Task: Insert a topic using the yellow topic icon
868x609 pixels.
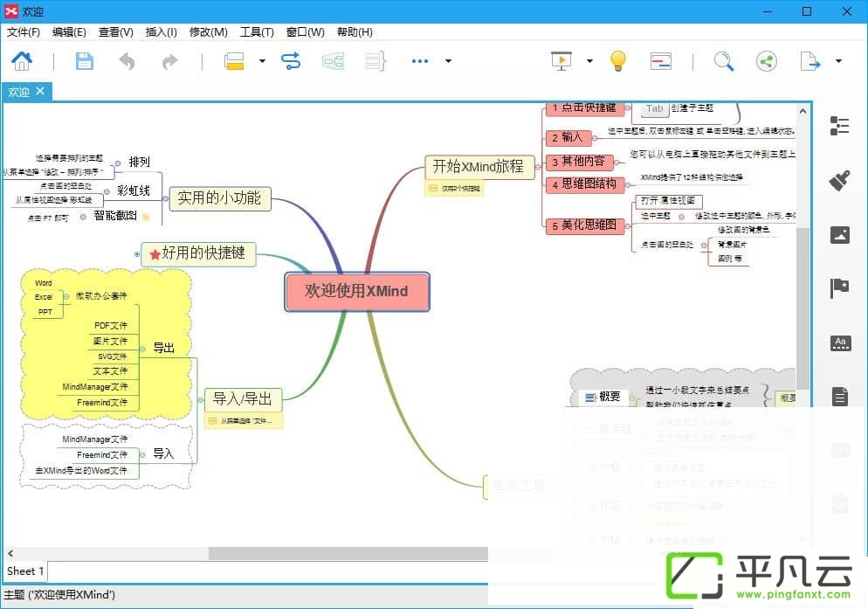Action: click(x=234, y=61)
